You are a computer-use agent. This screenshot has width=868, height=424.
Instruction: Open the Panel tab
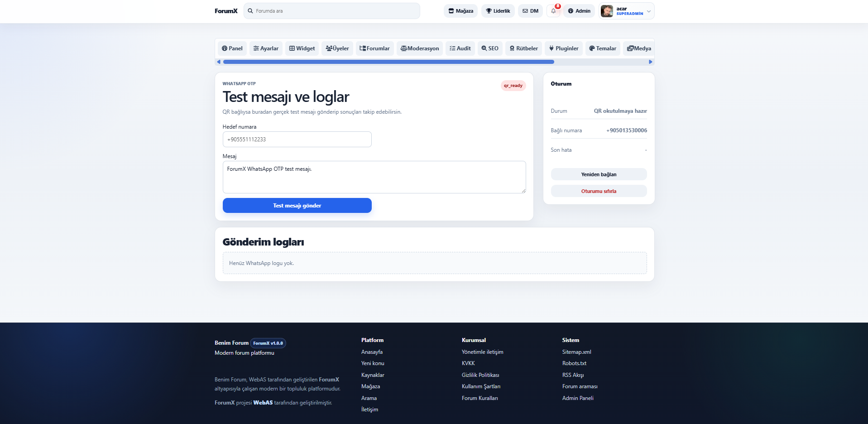pyautogui.click(x=232, y=48)
